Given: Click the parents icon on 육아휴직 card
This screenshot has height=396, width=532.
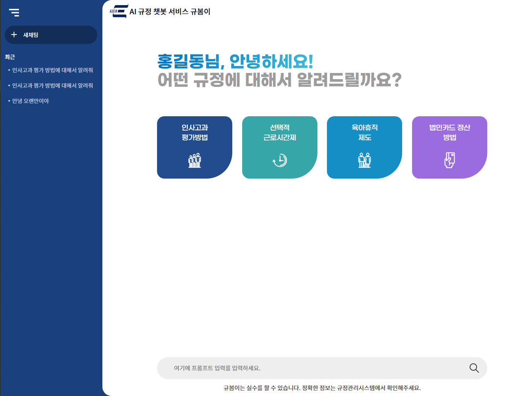Looking at the screenshot, I should point(364,160).
